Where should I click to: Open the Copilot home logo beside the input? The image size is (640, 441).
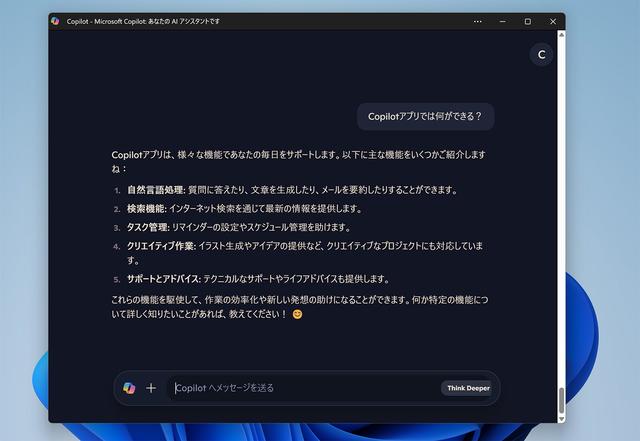[129, 388]
